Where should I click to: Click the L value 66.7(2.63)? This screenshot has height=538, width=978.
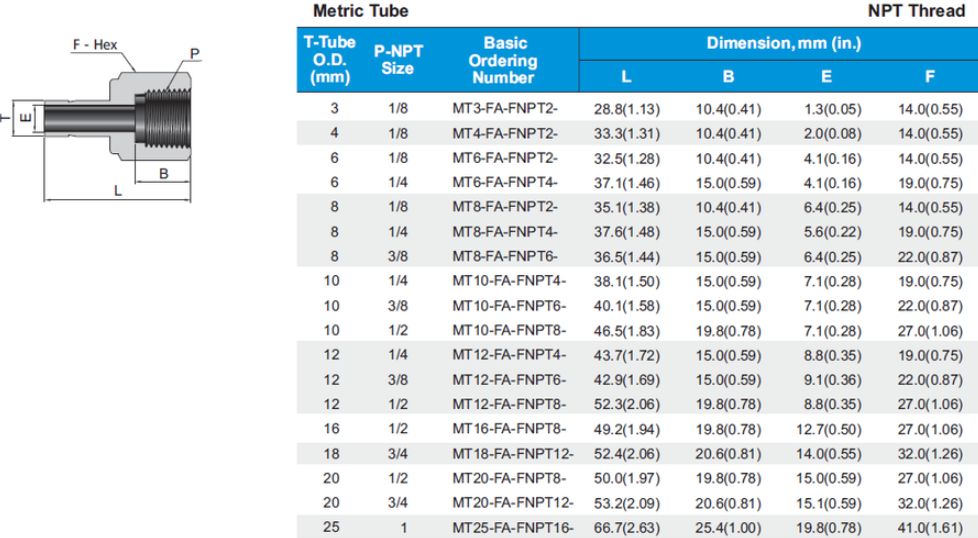coord(627,526)
